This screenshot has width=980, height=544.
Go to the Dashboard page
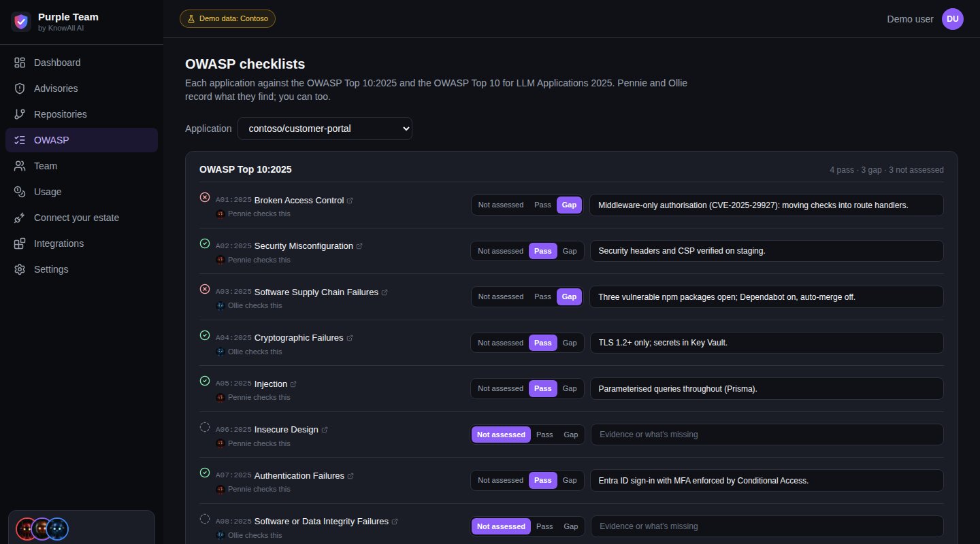click(x=82, y=63)
